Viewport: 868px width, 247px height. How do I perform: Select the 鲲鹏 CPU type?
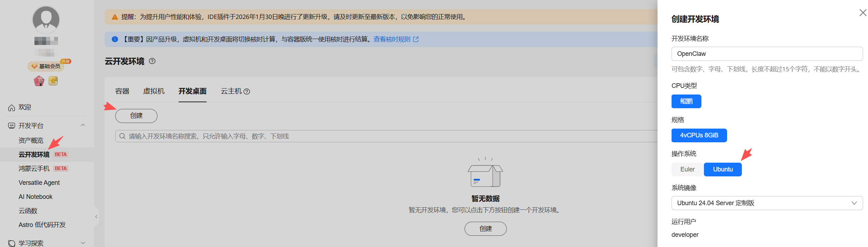(x=686, y=101)
